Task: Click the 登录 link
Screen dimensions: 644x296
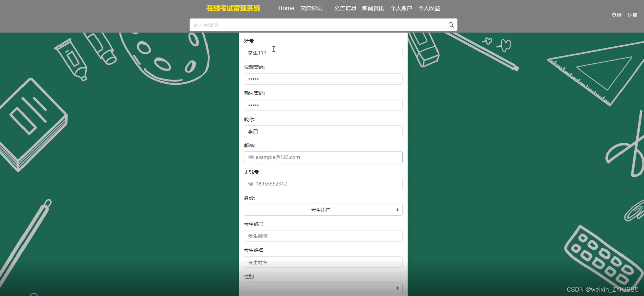Action: 616,15
